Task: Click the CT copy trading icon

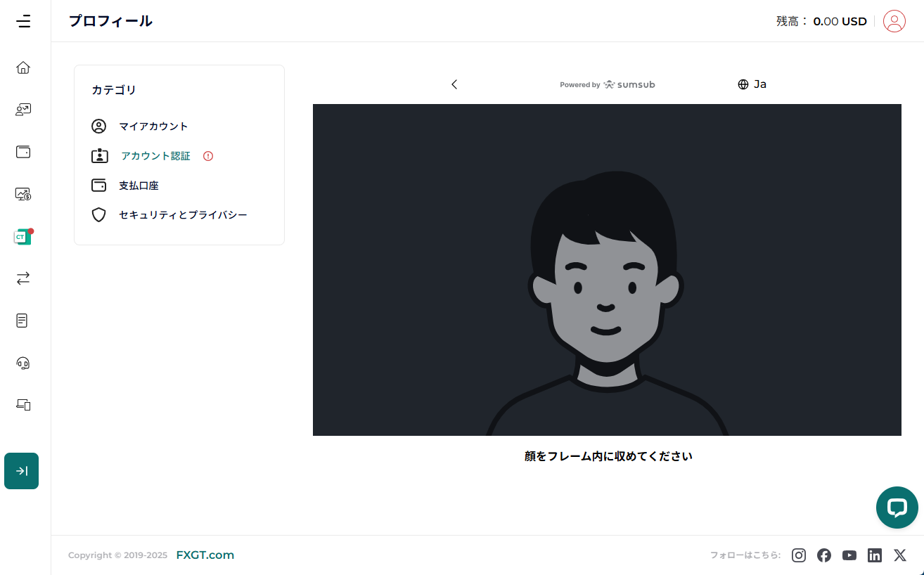Action: point(23,237)
